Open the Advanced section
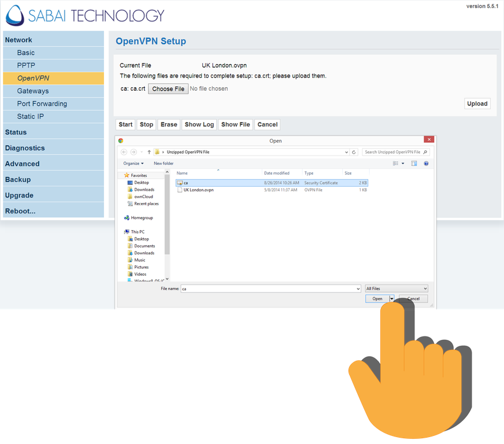 click(x=53, y=164)
